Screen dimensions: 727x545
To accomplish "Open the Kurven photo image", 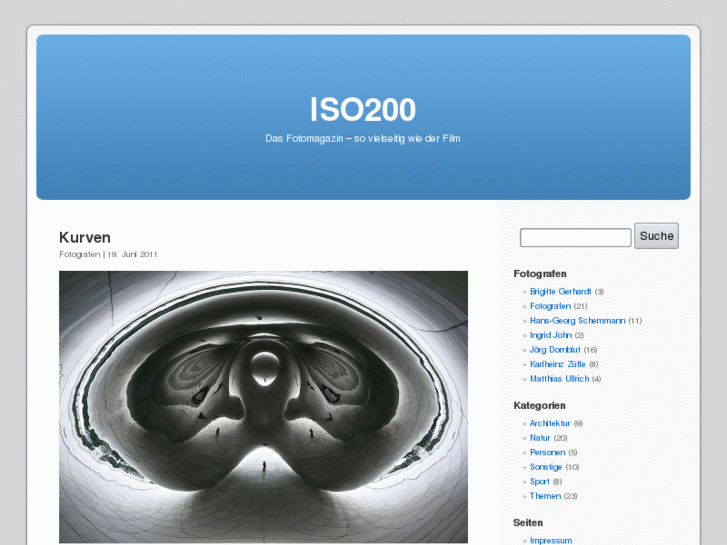I will (x=263, y=407).
